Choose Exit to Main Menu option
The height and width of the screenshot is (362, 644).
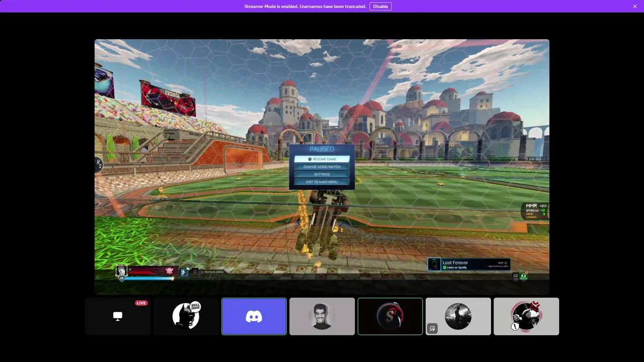(322, 182)
